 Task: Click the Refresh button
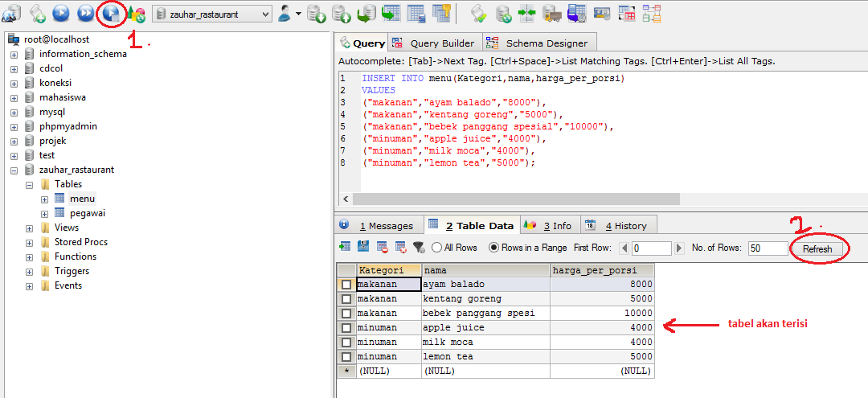coord(817,248)
